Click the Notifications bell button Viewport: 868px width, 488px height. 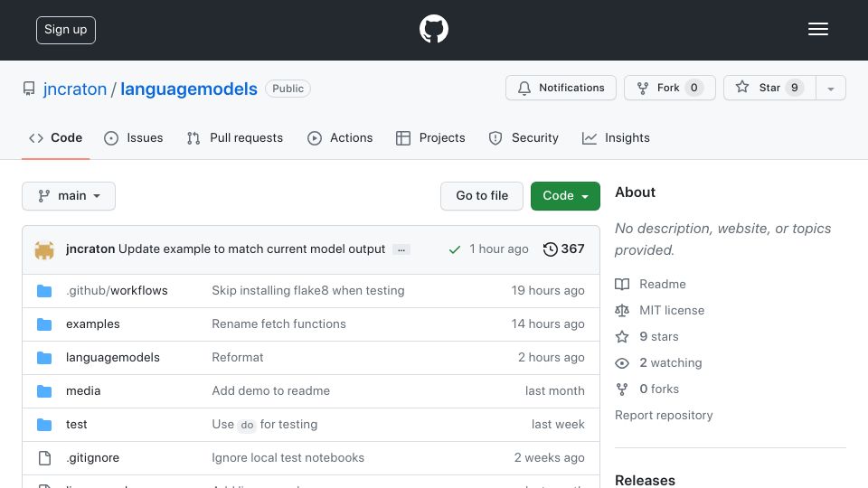tap(561, 88)
